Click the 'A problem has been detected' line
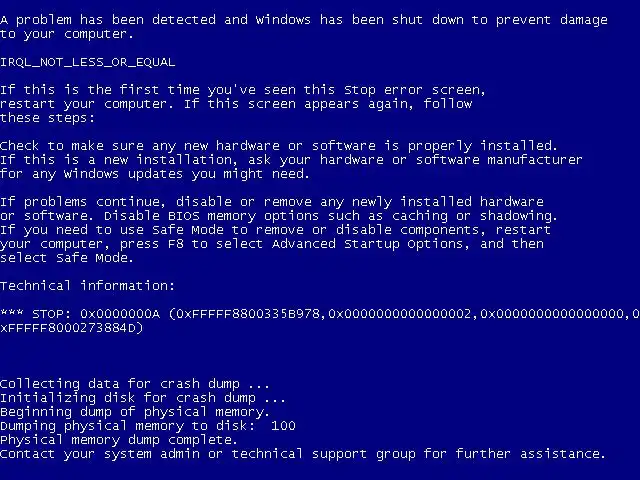Screen dimensions: 640x480 click(304, 20)
